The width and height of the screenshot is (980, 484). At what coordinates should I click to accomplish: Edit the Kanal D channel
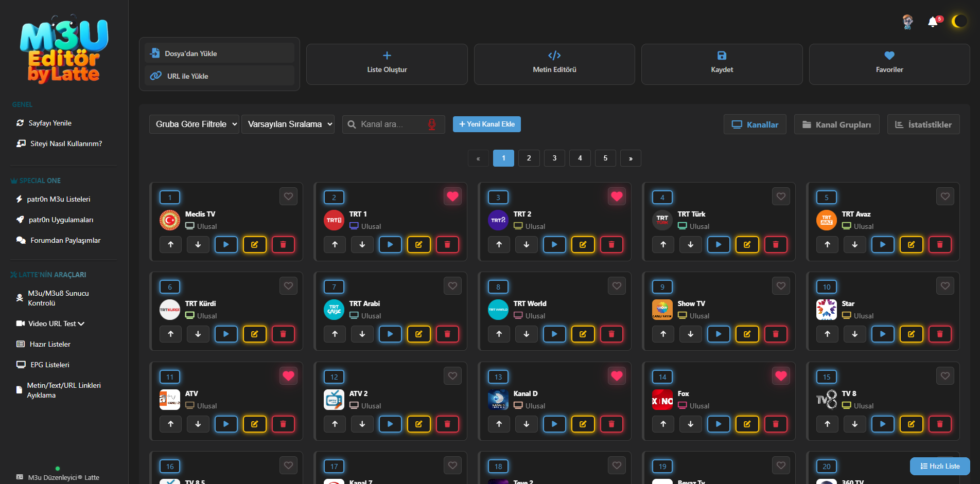coord(583,424)
